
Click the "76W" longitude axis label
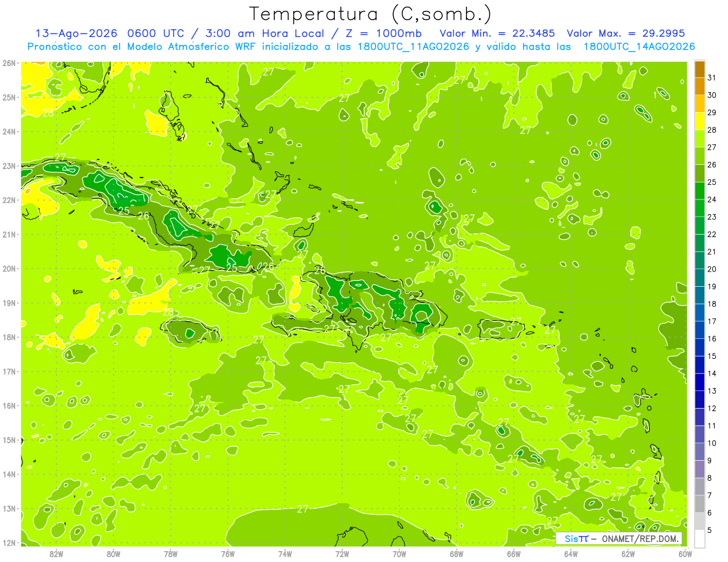click(x=227, y=554)
